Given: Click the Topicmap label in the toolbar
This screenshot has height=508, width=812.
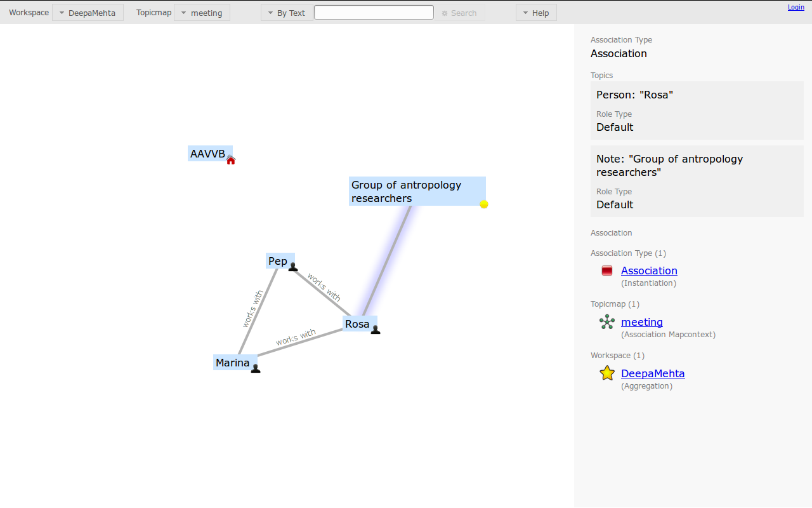Looking at the screenshot, I should pos(154,13).
